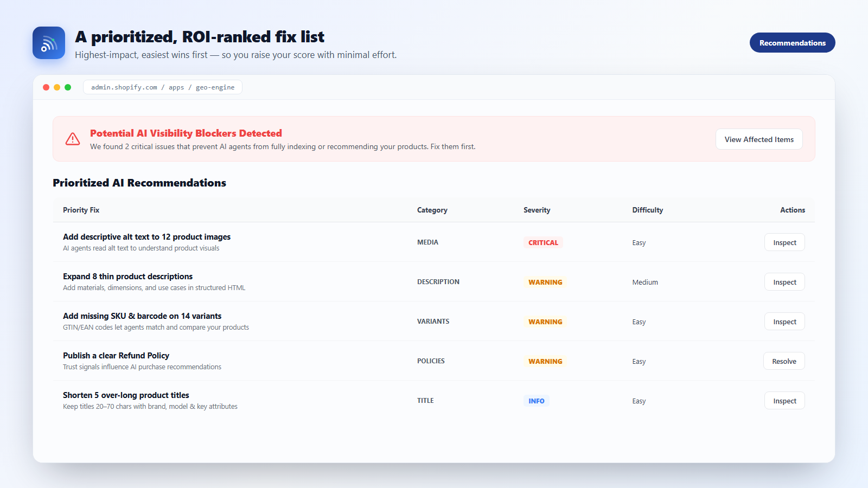
Task: Click Easy difficulty in the TITLE row
Action: pos(639,401)
